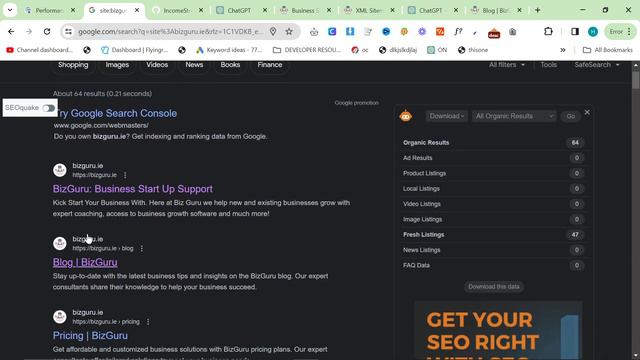Expand the All filters dropdown
The image size is (640, 360).
pos(507,65)
